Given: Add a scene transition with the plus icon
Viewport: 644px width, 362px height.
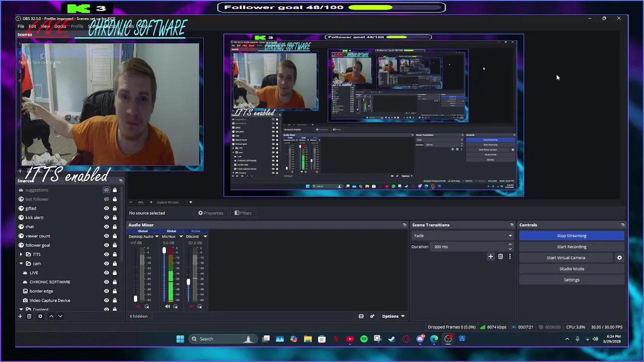Looking at the screenshot, I should tap(491, 256).
